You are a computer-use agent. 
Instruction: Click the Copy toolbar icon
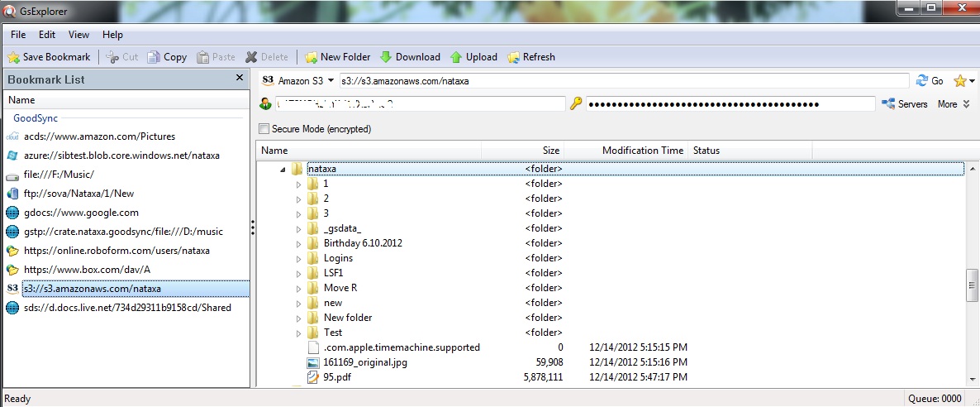tap(154, 57)
